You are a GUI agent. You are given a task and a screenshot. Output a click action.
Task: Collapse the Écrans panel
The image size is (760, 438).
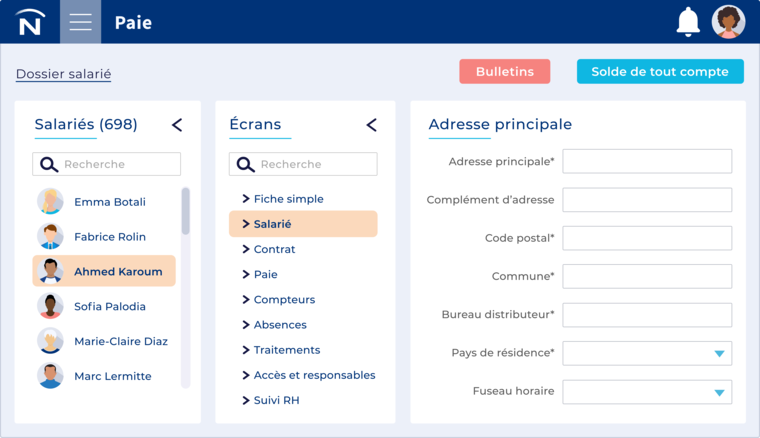tap(371, 125)
